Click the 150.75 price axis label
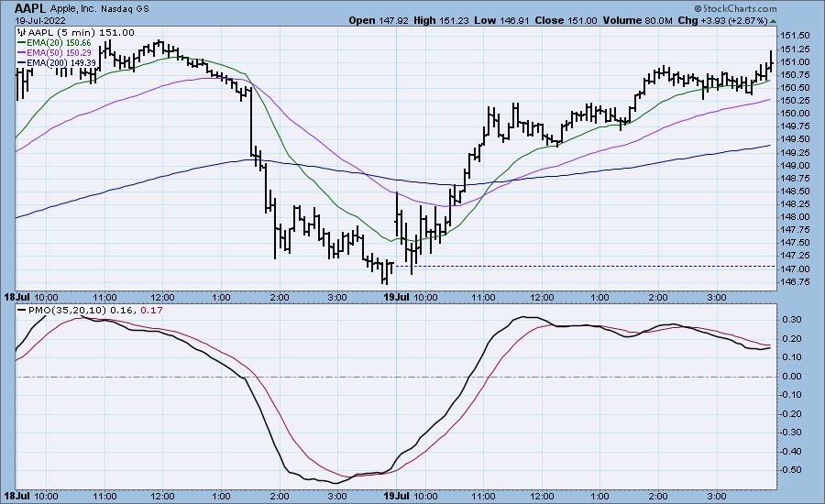Screen dimensions: 825x504 (x=795, y=75)
